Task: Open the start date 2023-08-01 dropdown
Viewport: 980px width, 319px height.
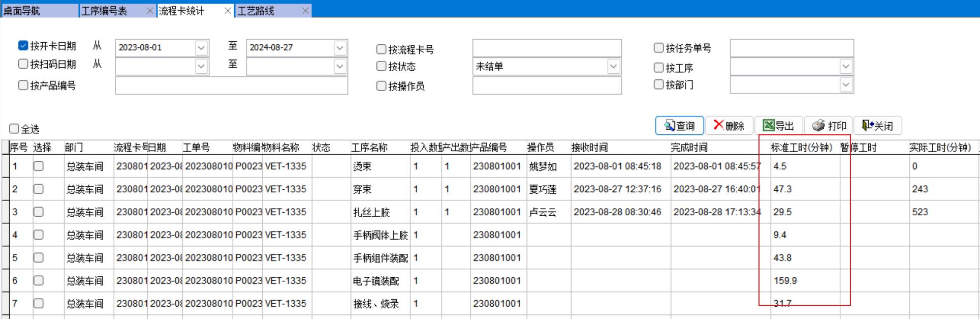Action: pos(201,48)
